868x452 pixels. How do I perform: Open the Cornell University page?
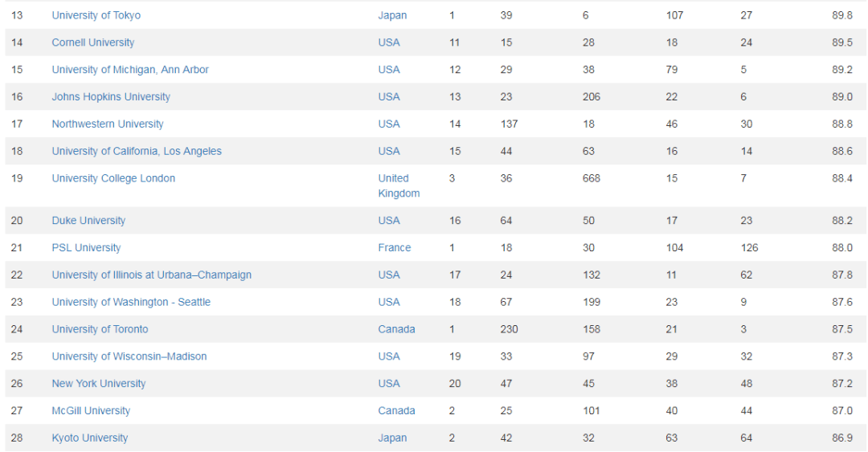[93, 43]
